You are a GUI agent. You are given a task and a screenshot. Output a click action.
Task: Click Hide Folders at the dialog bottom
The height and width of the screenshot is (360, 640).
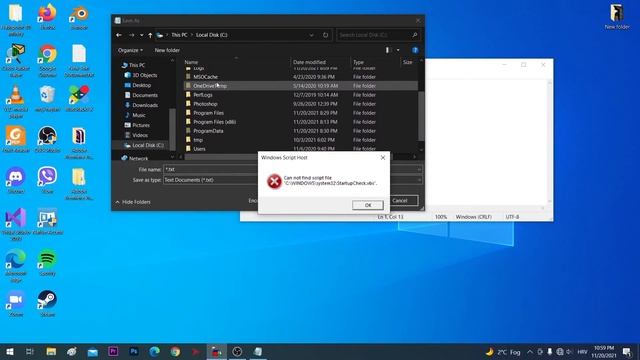tap(133, 202)
